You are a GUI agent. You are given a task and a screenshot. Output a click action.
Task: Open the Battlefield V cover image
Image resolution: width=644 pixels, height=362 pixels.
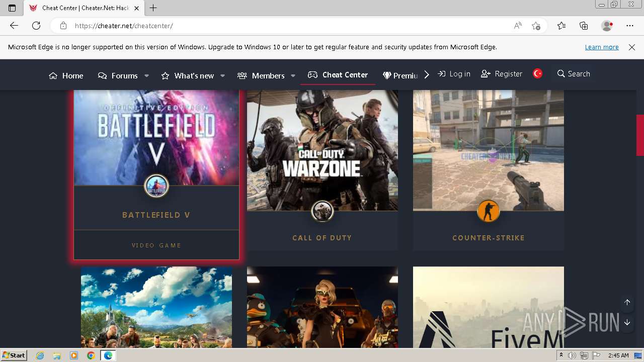[156, 137]
